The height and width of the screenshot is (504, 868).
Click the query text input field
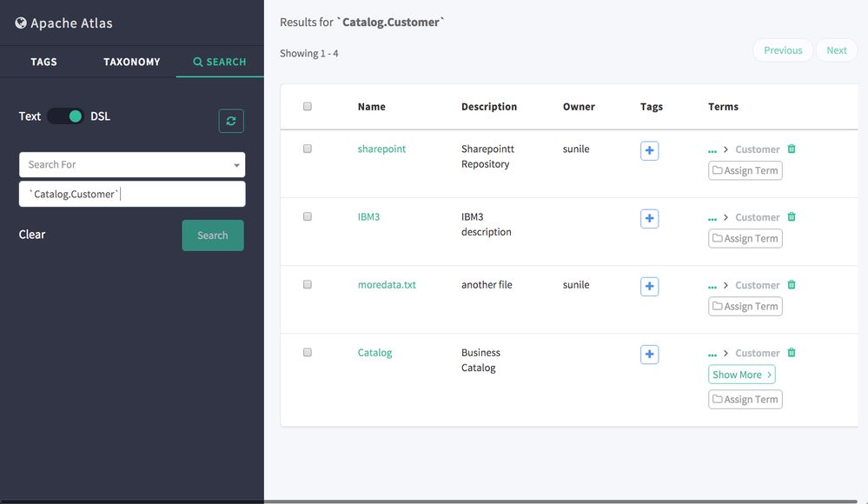click(x=132, y=194)
